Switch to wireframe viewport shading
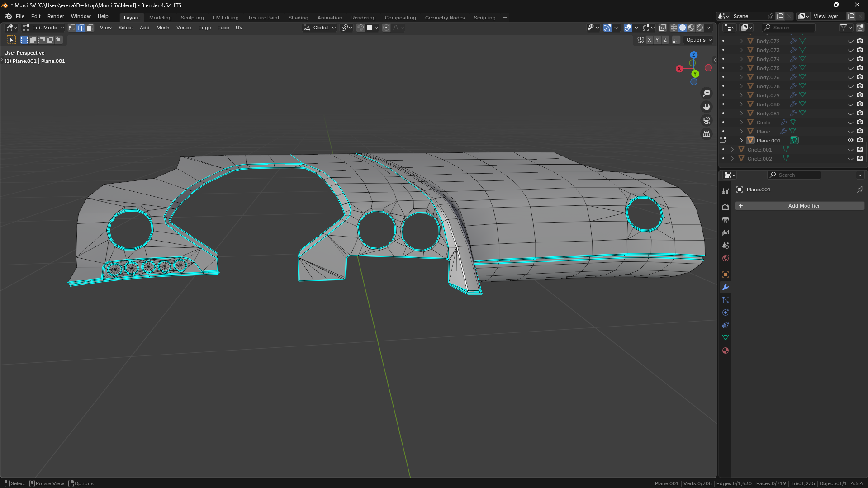The width and height of the screenshot is (868, 488). pyautogui.click(x=674, y=28)
